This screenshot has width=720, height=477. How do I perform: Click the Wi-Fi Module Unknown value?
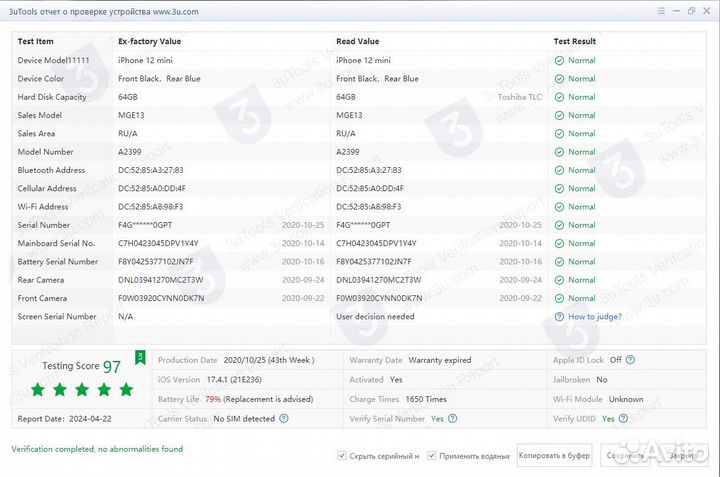coord(626,399)
